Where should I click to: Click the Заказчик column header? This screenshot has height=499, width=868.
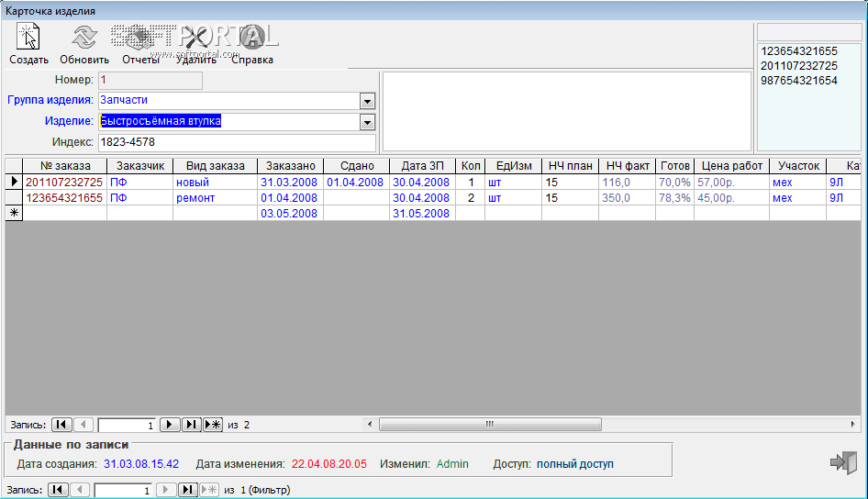pyautogui.click(x=140, y=166)
